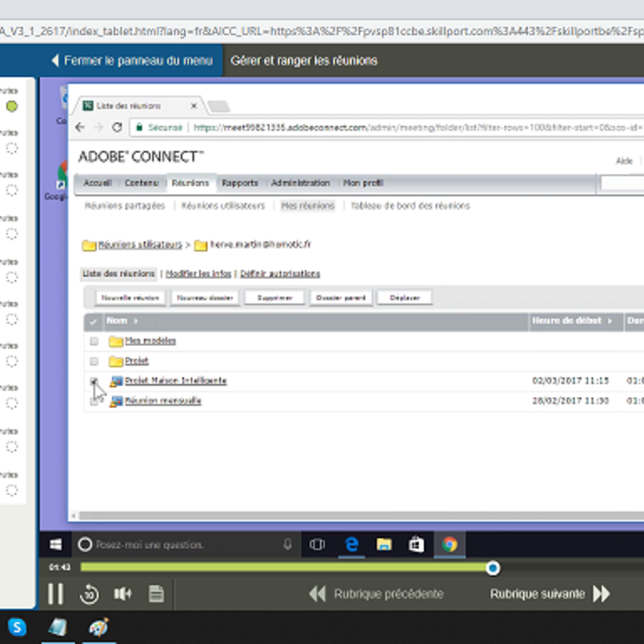The height and width of the screenshot is (644, 644).
Task: Click the Supprimer button
Action: tap(275, 298)
